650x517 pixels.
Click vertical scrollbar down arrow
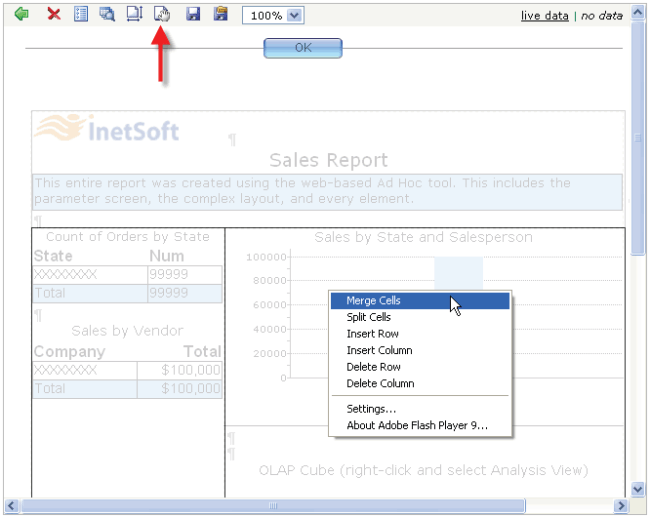638,489
